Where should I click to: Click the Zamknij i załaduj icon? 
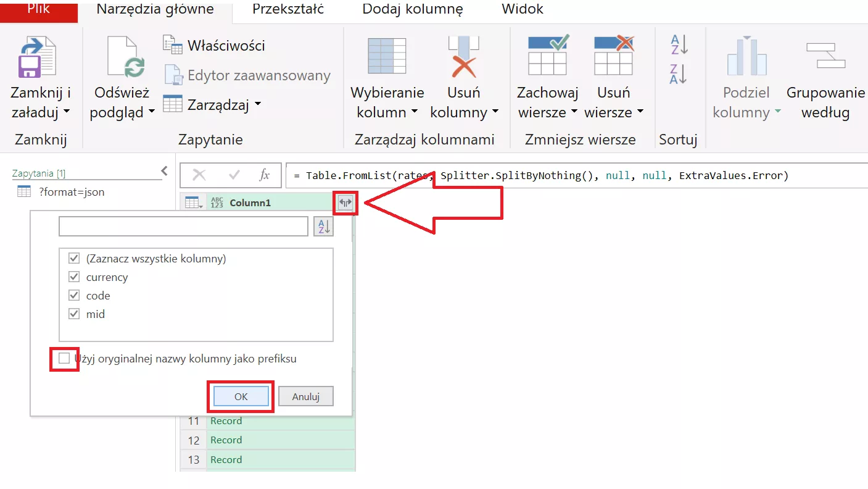click(38, 57)
